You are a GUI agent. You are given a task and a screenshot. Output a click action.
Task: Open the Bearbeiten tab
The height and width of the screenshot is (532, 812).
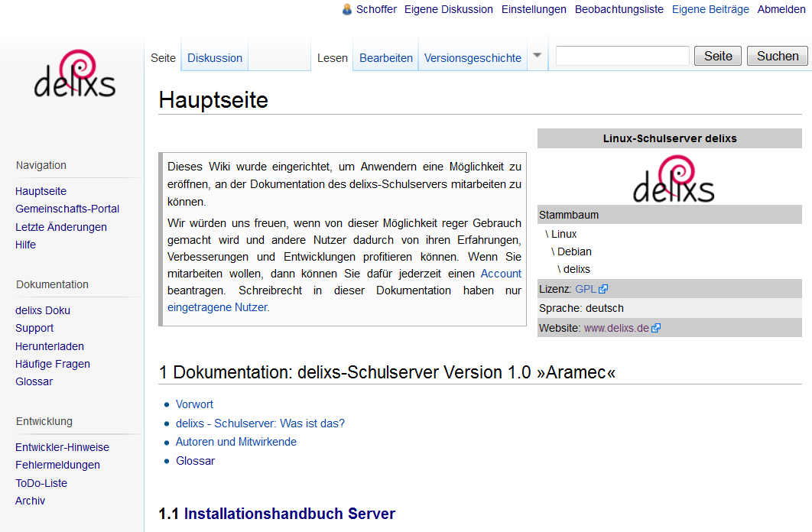pyautogui.click(x=385, y=57)
